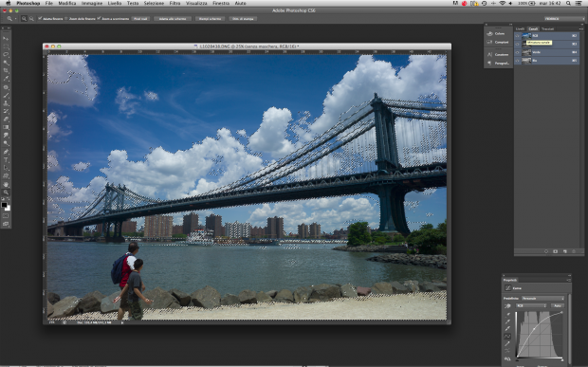The width and height of the screenshot is (588, 367).
Task: Open the Zoom tool preset picker arrow
Action: [16, 18]
